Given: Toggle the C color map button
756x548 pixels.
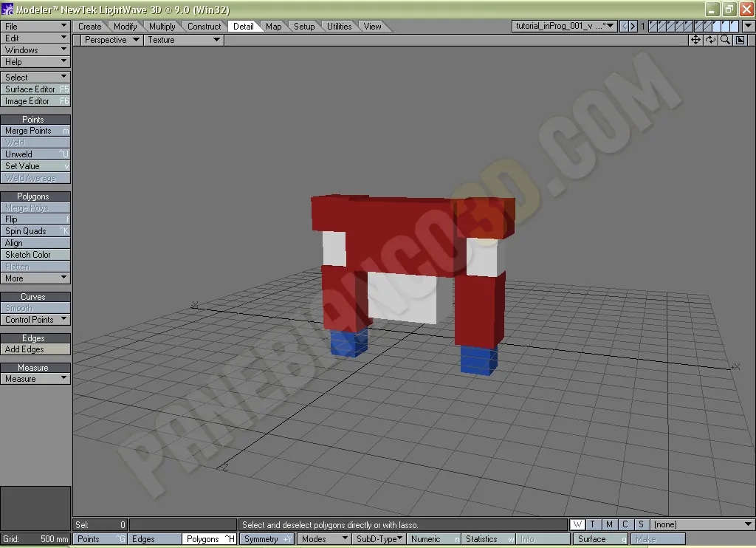Looking at the screenshot, I should 625,524.
